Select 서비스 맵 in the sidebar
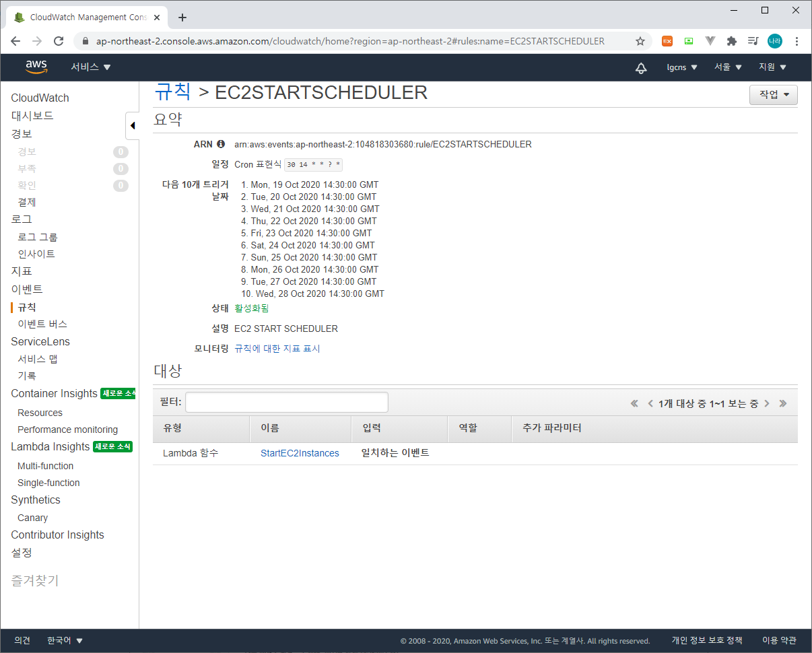This screenshot has width=812, height=653. 38,359
